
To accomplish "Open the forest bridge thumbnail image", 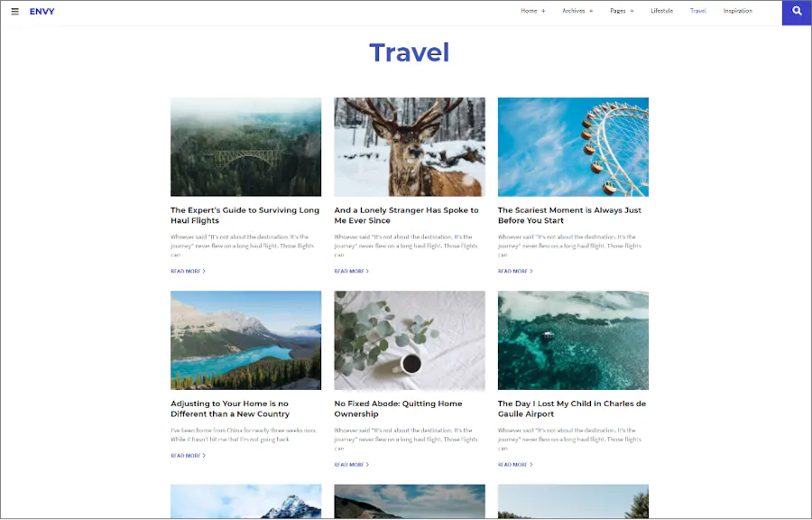I will (246, 147).
